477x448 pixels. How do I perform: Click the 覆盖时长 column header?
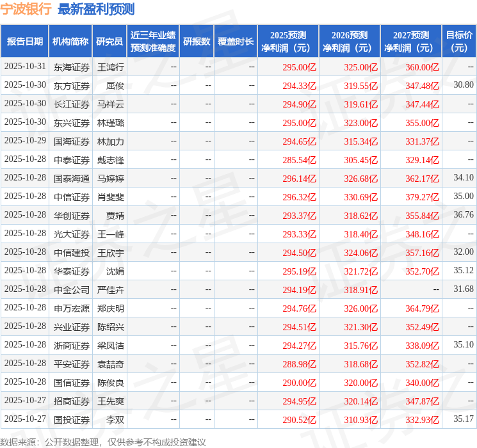(236, 42)
